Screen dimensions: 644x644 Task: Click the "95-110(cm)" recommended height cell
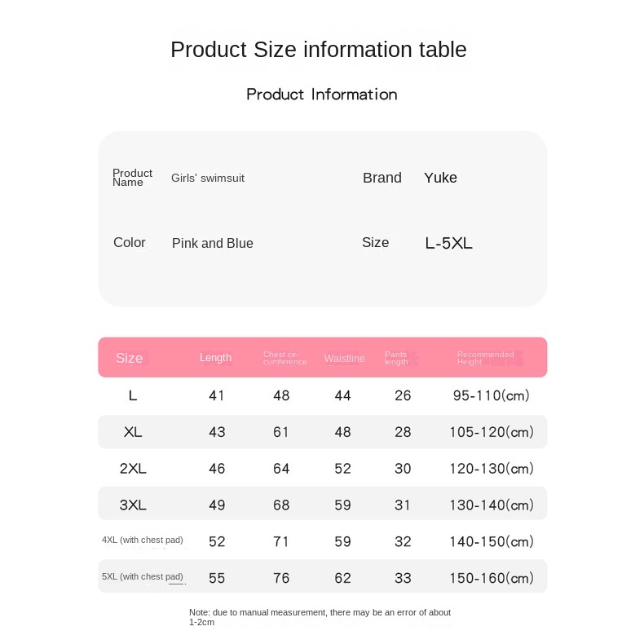click(491, 395)
